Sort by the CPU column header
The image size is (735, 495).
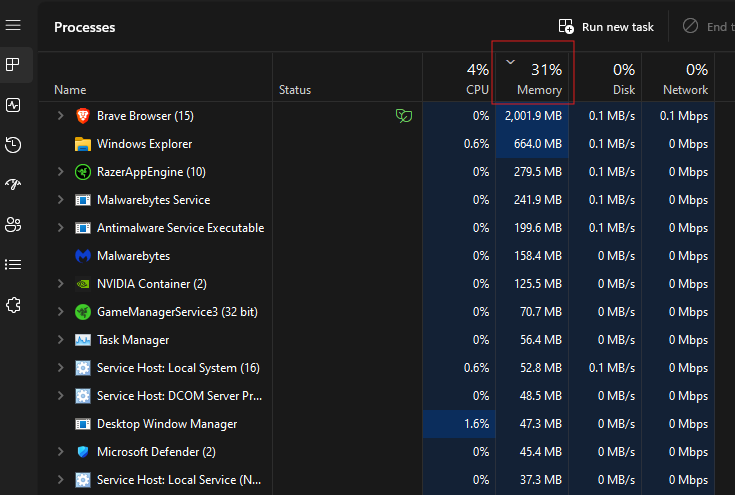point(459,77)
